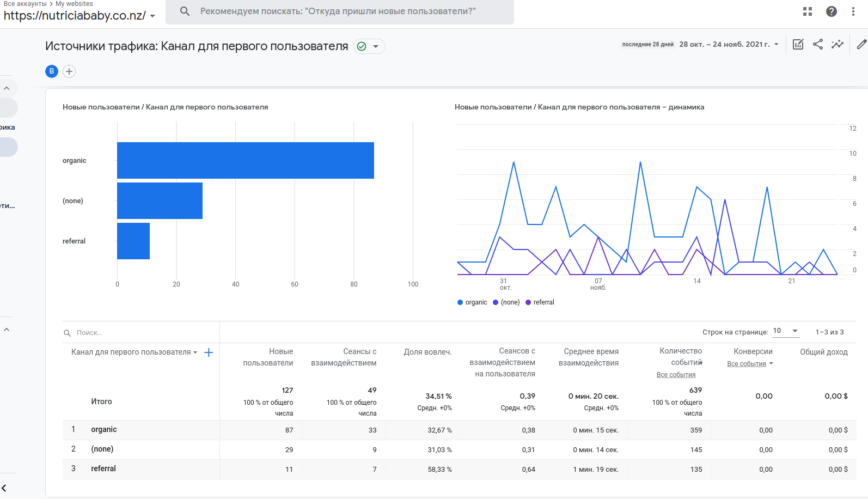
Task: Open rows per page dropdown
Action: (x=785, y=331)
